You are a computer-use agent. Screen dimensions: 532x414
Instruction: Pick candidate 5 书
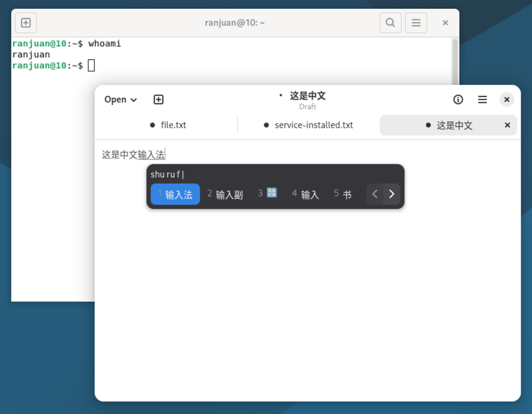[x=343, y=194]
